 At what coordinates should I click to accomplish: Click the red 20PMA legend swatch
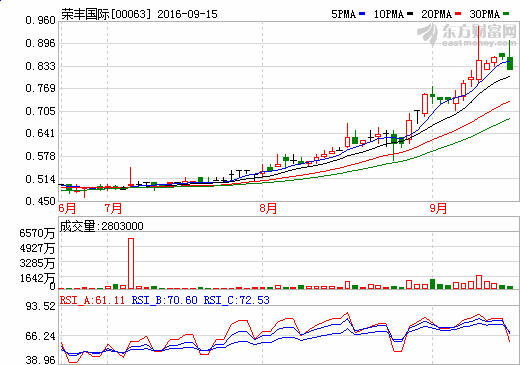coord(458,14)
